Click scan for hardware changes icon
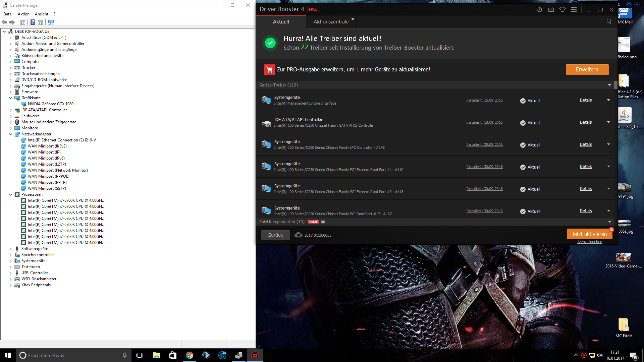 pos(51,22)
